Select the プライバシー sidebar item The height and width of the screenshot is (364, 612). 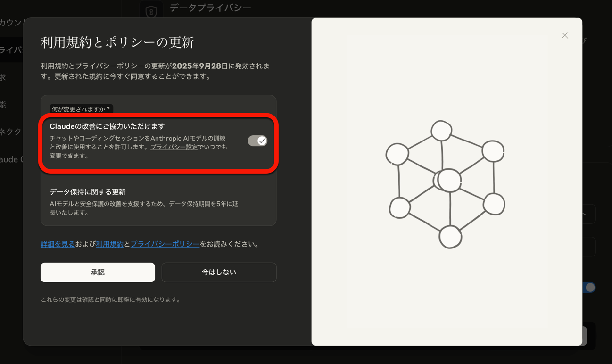click(x=10, y=50)
